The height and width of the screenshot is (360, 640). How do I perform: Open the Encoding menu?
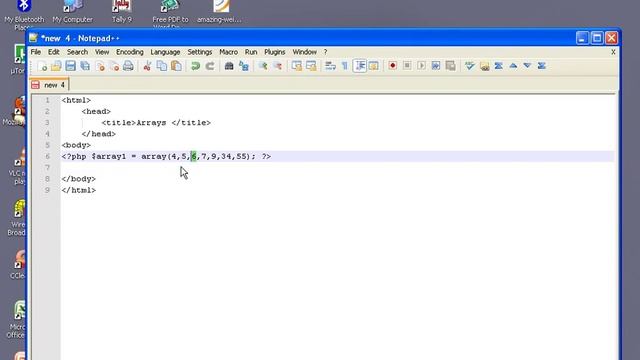click(x=130, y=52)
